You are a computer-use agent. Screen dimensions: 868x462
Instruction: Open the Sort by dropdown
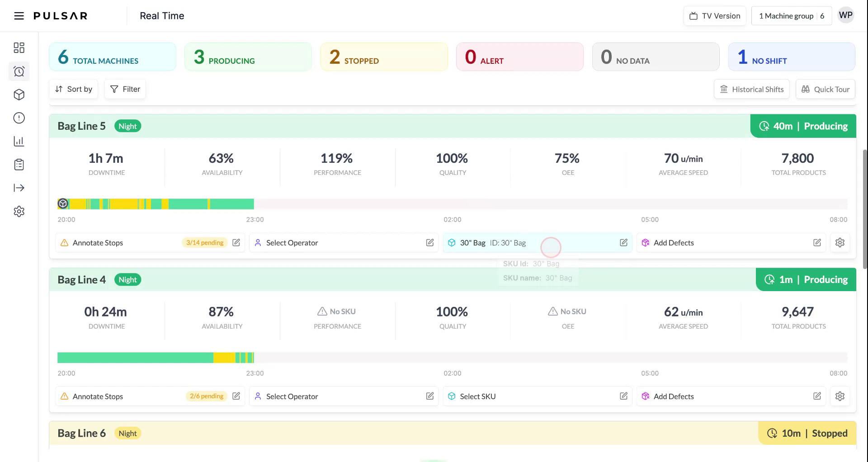74,89
